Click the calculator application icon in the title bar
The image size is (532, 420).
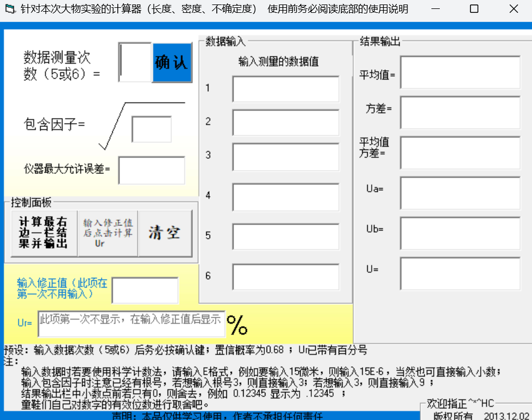click(x=7, y=8)
